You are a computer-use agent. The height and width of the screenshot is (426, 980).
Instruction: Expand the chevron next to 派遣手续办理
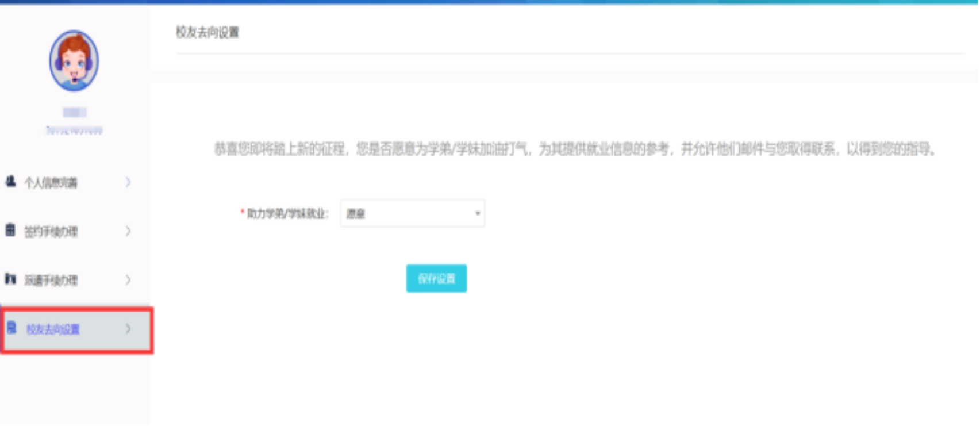click(128, 280)
